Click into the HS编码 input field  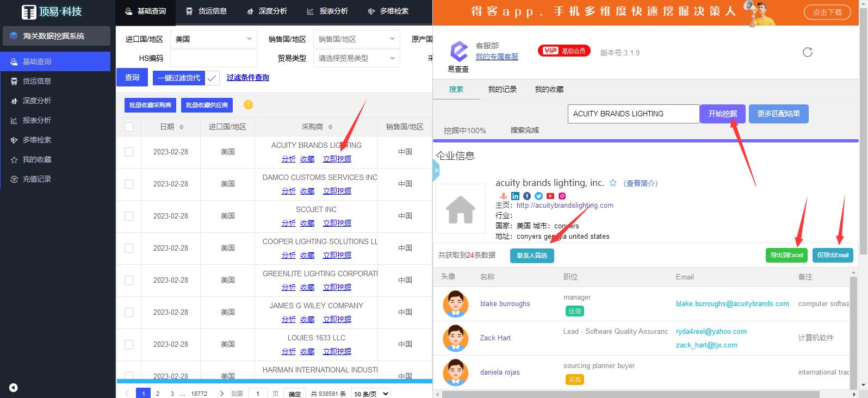[x=214, y=58]
